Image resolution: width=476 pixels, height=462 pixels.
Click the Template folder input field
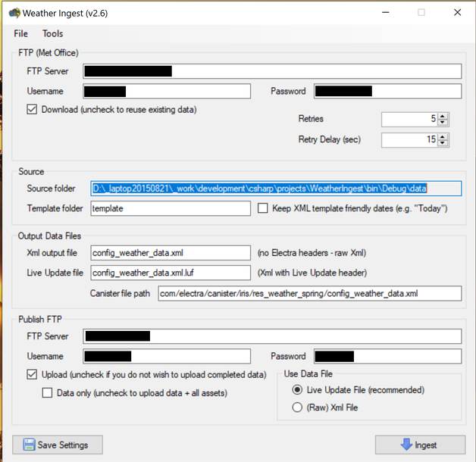170,208
